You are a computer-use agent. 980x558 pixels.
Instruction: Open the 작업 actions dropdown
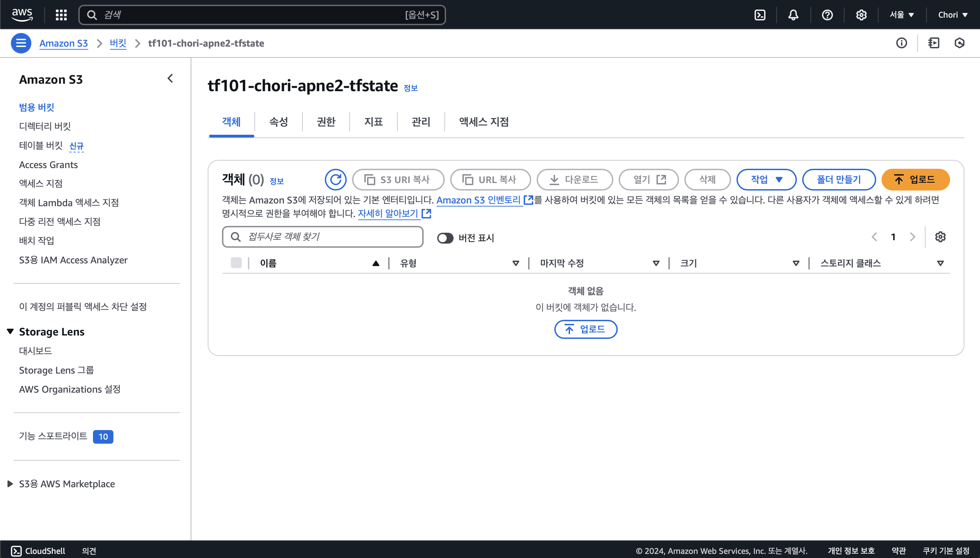[x=766, y=179]
